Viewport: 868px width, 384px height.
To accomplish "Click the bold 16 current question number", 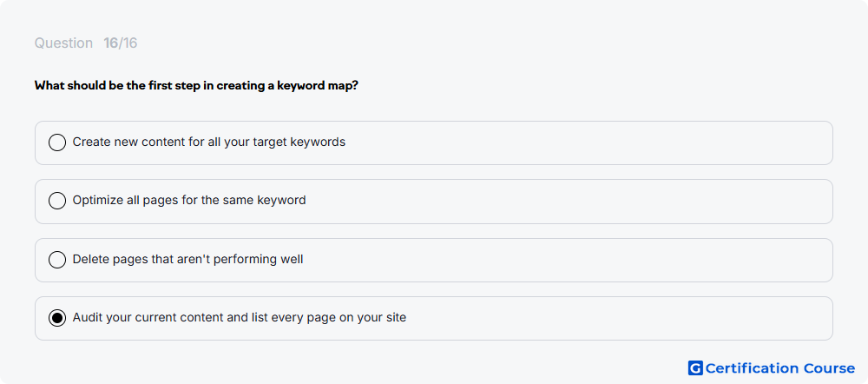I will pos(111,43).
